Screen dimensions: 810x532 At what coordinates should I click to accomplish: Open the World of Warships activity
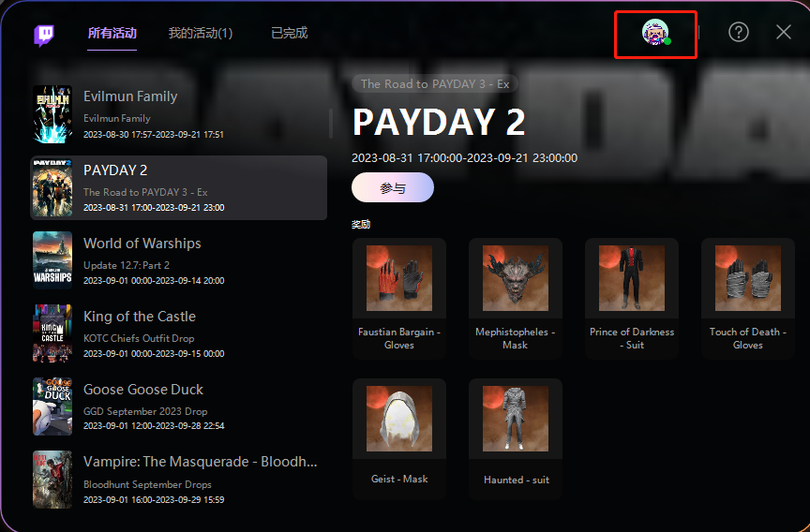click(x=179, y=260)
